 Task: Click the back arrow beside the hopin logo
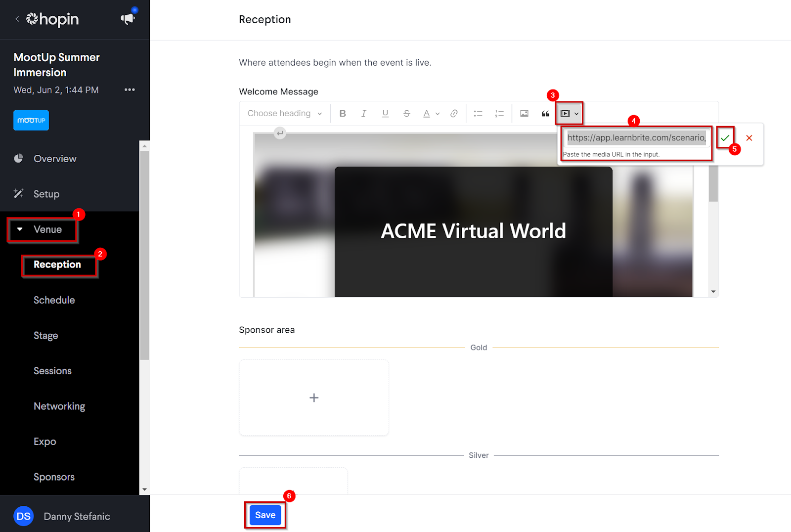[17, 19]
